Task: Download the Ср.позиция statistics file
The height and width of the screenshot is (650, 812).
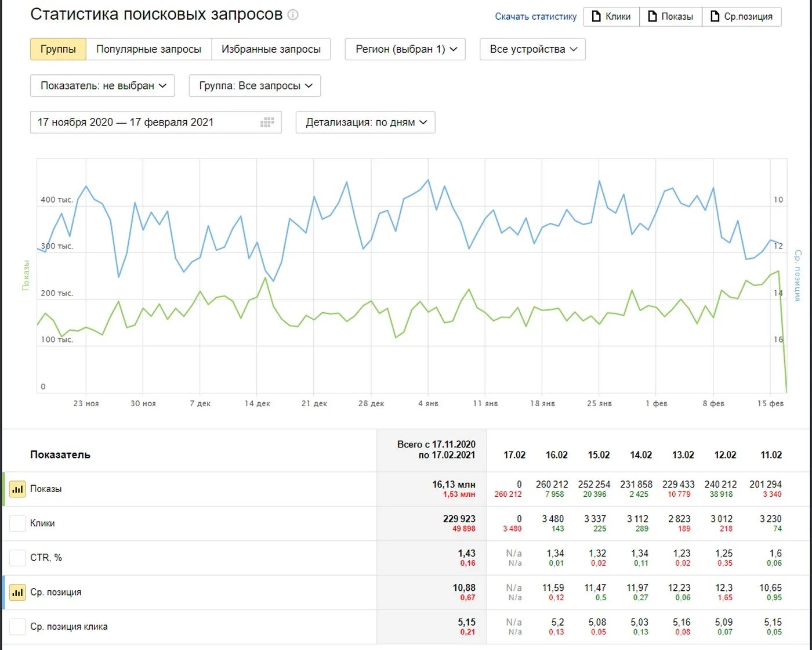Action: click(742, 17)
